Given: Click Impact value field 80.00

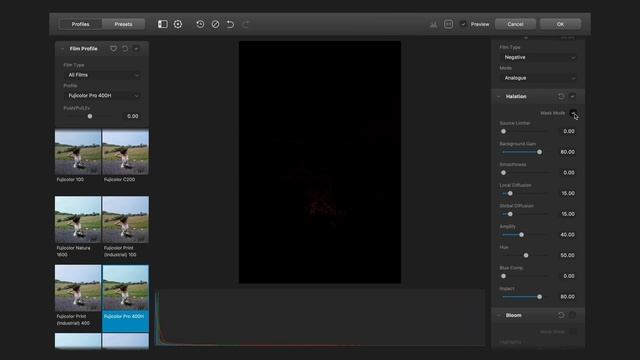Looking at the screenshot, I should pyautogui.click(x=566, y=297).
